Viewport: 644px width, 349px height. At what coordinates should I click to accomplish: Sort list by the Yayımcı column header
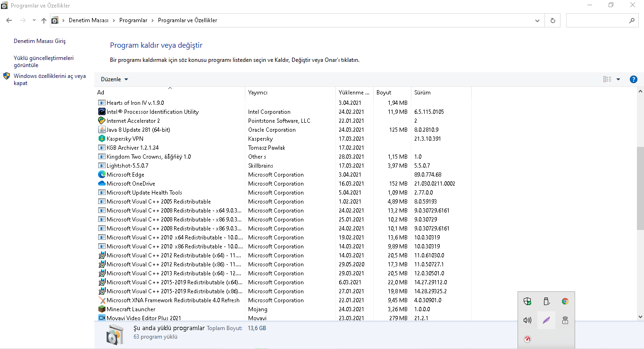coord(258,93)
